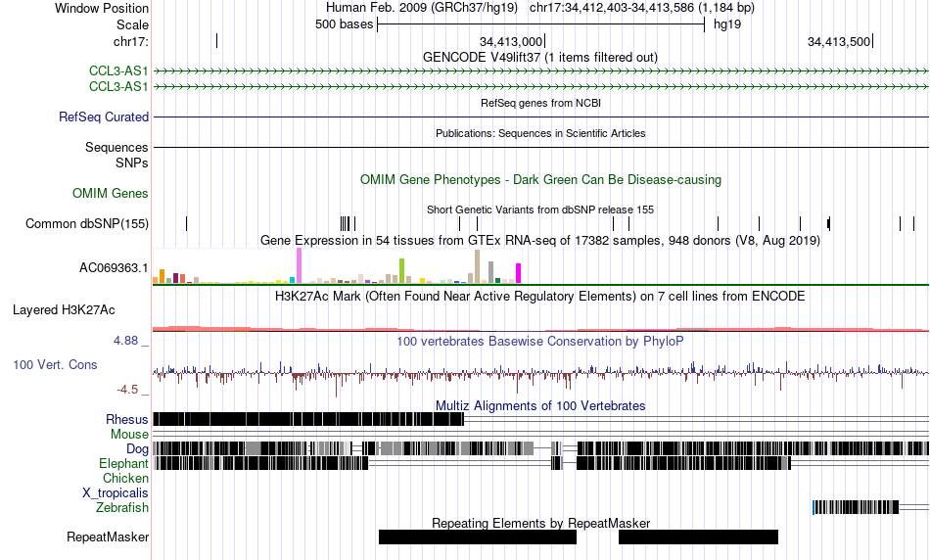The width and height of the screenshot is (930, 560).
Task: Click the Layered H3K27Ac track label
Action: tap(64, 310)
